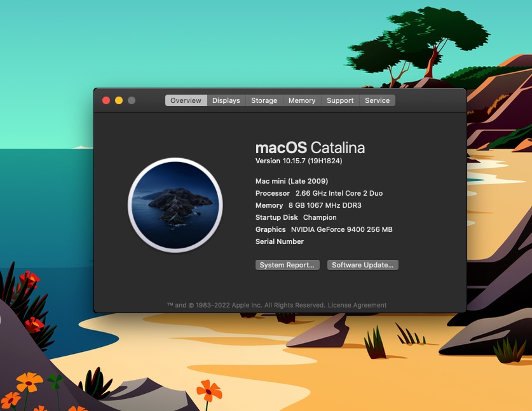Open the License Agreement link
Viewport: 532px width, 411px height.
(x=357, y=305)
